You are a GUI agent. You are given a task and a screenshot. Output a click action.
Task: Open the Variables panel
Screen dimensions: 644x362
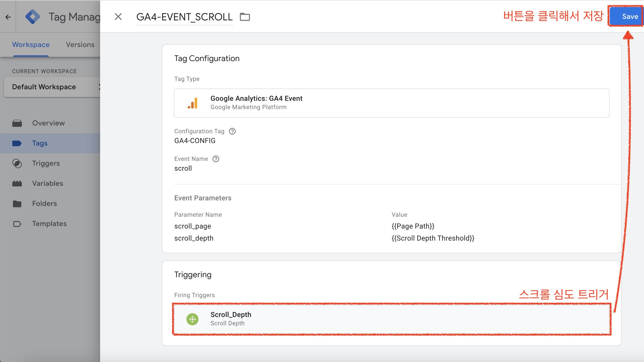click(47, 183)
